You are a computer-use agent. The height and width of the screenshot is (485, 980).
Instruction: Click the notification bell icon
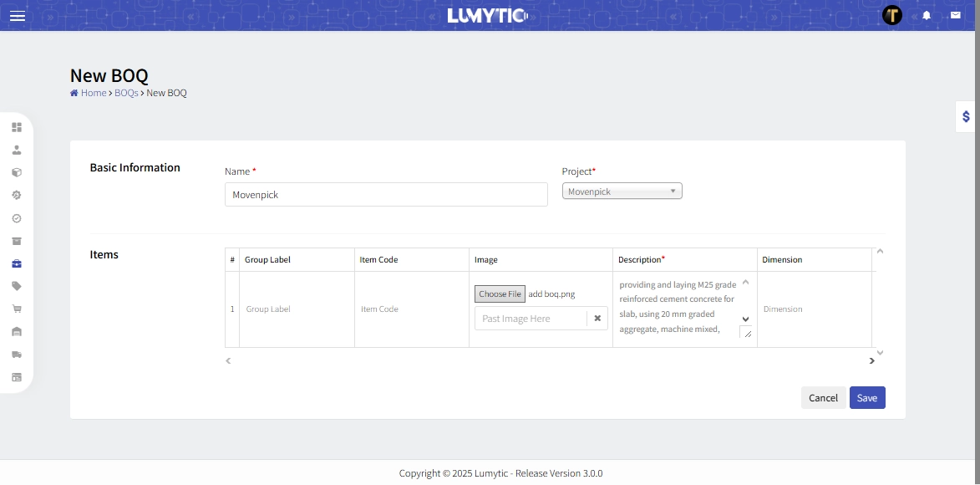[927, 15]
